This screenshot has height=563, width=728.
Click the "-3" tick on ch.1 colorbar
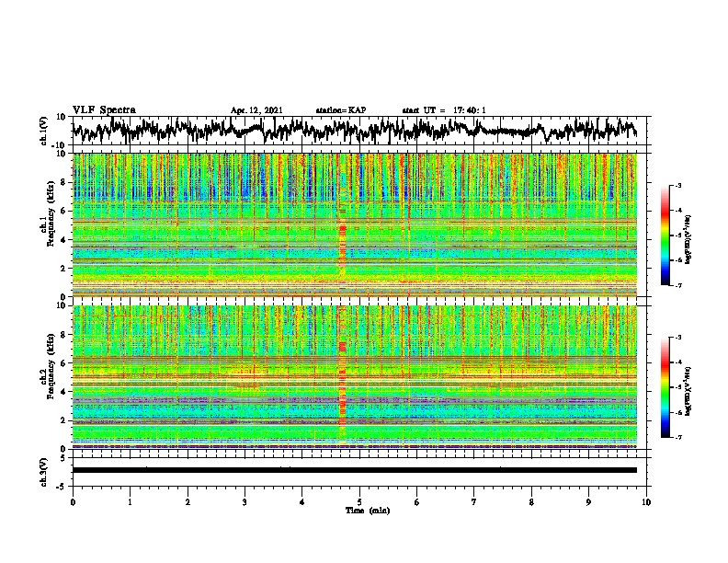(x=677, y=186)
